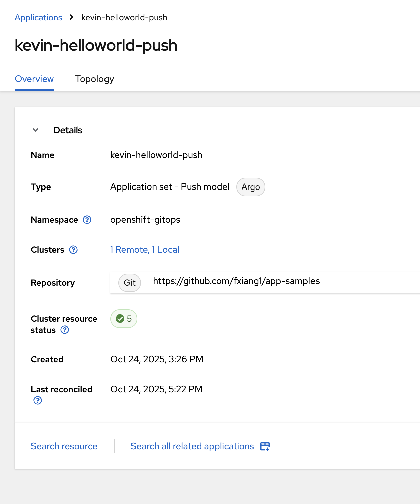Viewport: 420px width, 504px height.
Task: Open Search all related applications link
Action: pyautogui.click(x=192, y=446)
